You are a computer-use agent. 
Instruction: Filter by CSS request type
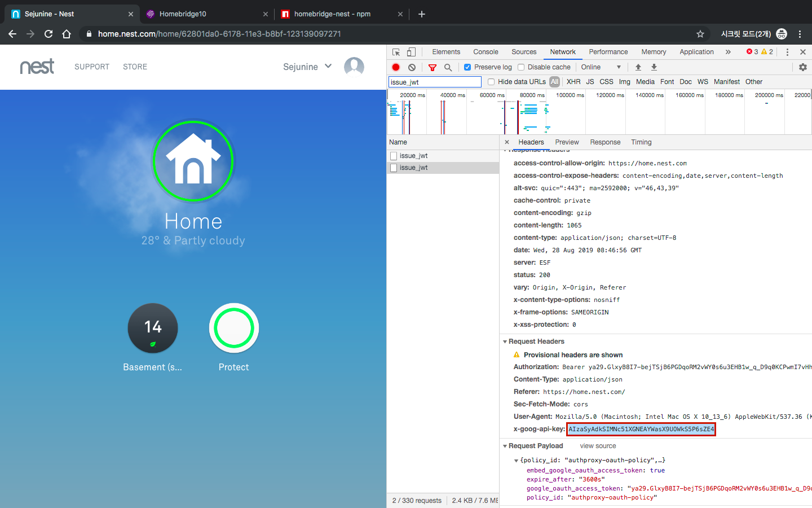606,82
